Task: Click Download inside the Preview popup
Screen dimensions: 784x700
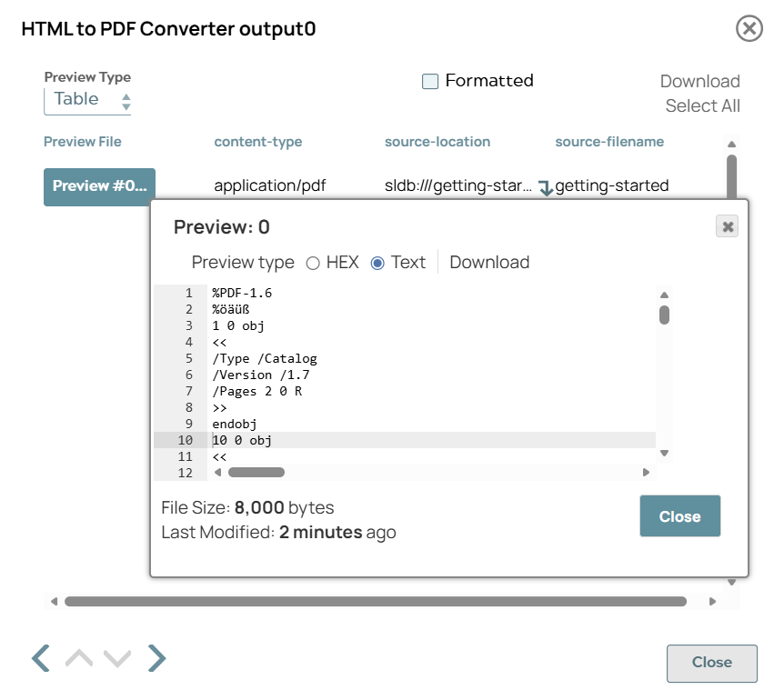Action: pyautogui.click(x=489, y=263)
